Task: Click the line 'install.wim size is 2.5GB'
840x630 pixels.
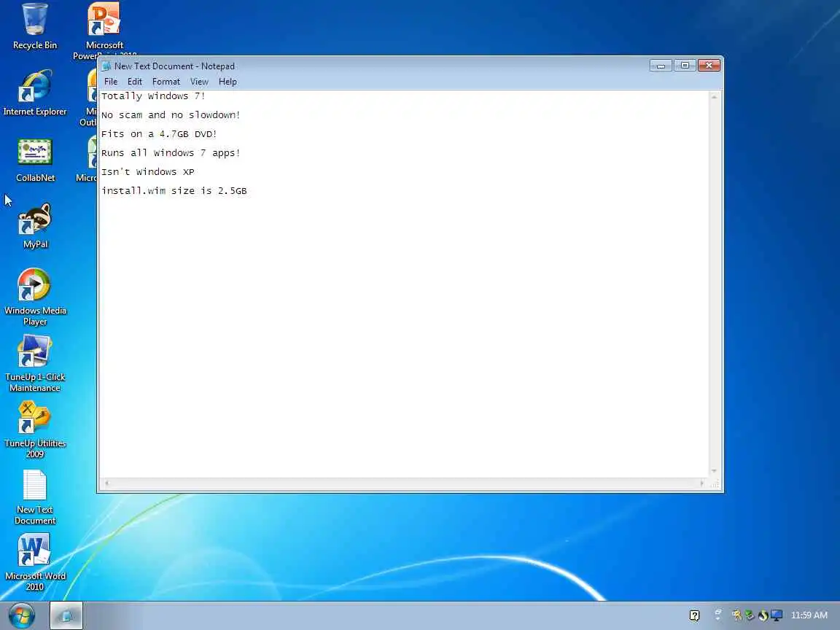Action: 174,191
